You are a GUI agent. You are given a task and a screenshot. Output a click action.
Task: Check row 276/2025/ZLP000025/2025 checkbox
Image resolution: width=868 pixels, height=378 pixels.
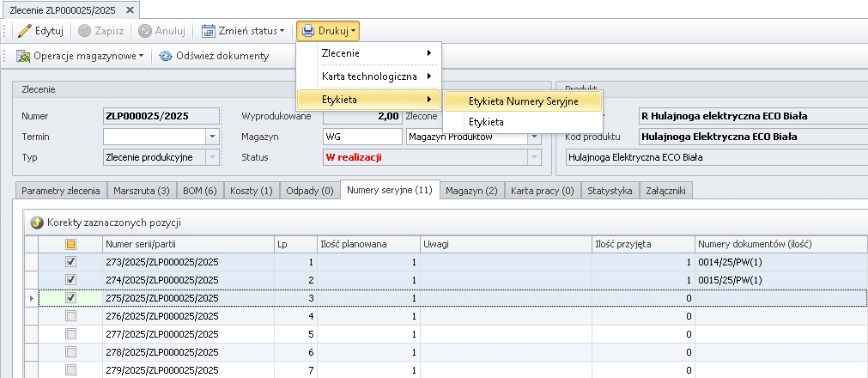coord(71,316)
